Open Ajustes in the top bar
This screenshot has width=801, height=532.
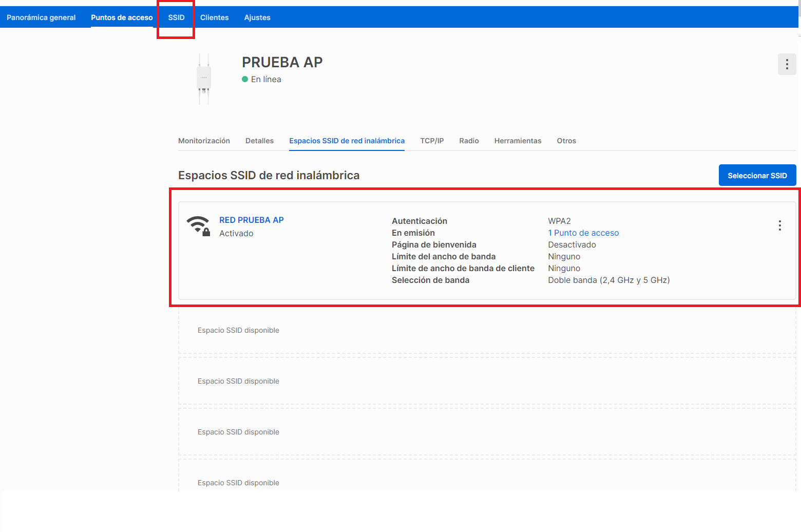257,17
